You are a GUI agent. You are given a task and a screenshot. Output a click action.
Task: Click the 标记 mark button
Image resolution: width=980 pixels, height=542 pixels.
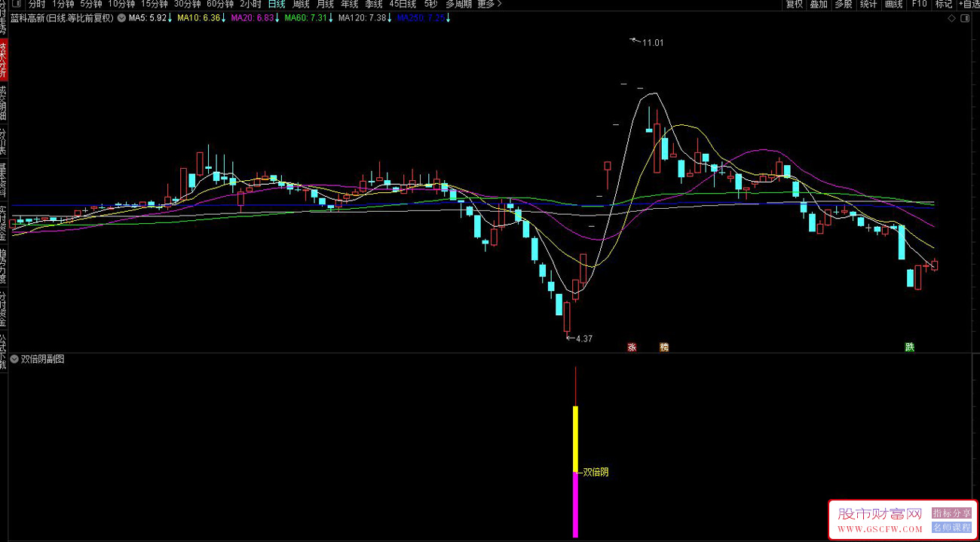point(944,4)
